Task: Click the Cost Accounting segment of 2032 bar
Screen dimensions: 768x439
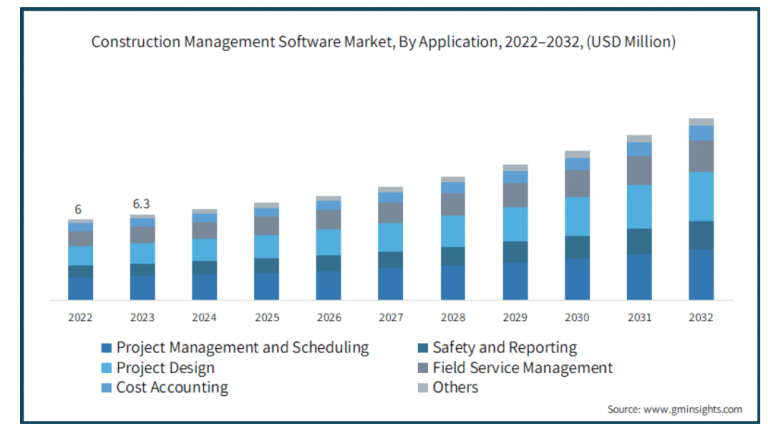Action: coord(701,133)
